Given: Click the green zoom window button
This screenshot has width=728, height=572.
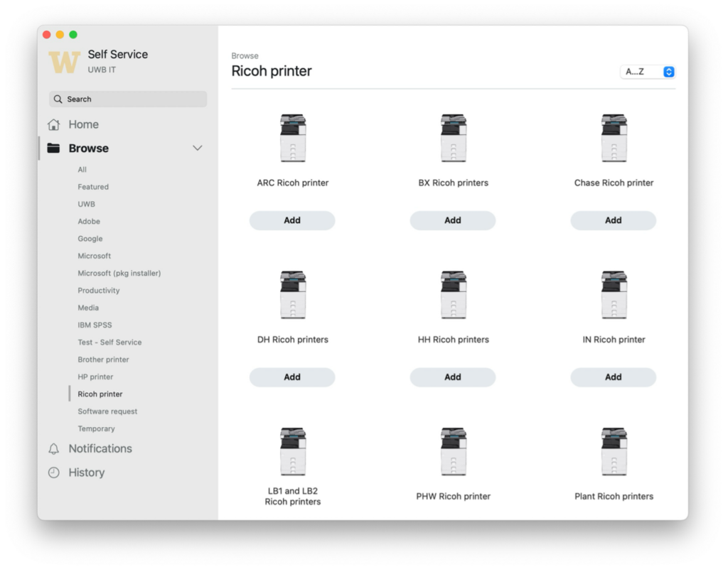Looking at the screenshot, I should pyautogui.click(x=73, y=34).
